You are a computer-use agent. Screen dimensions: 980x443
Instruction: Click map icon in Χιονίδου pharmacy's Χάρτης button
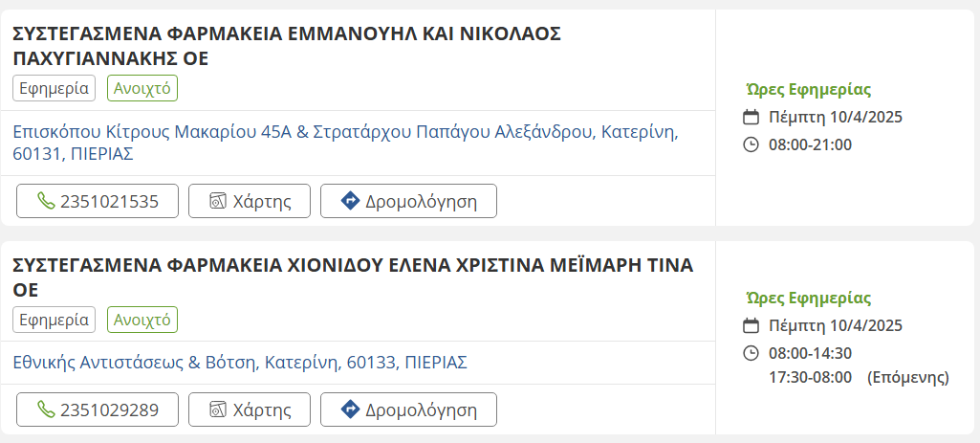(218, 410)
